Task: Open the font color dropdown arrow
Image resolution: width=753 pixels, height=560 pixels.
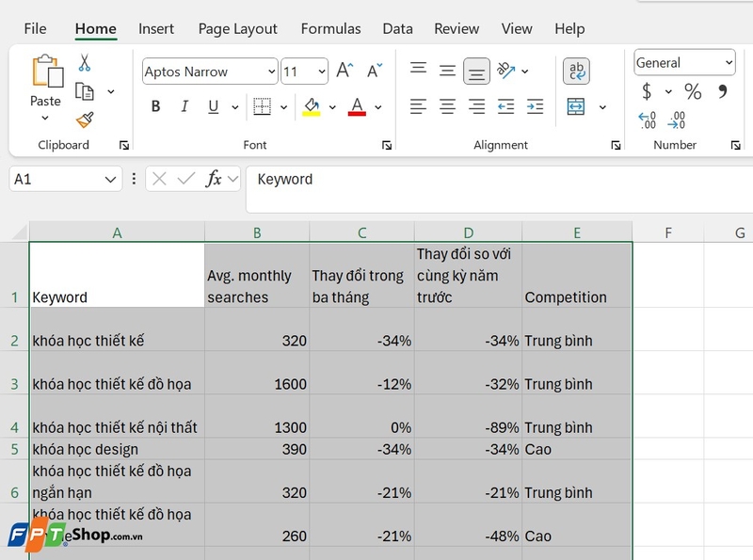Action: (x=378, y=107)
